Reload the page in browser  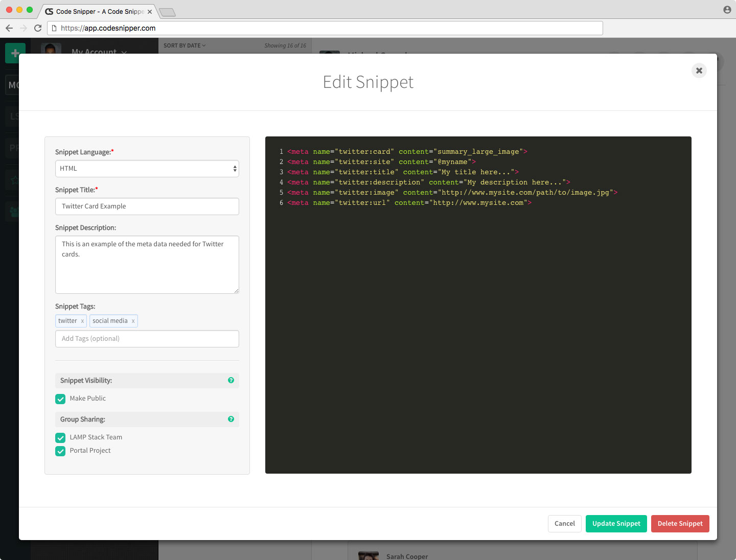click(38, 28)
